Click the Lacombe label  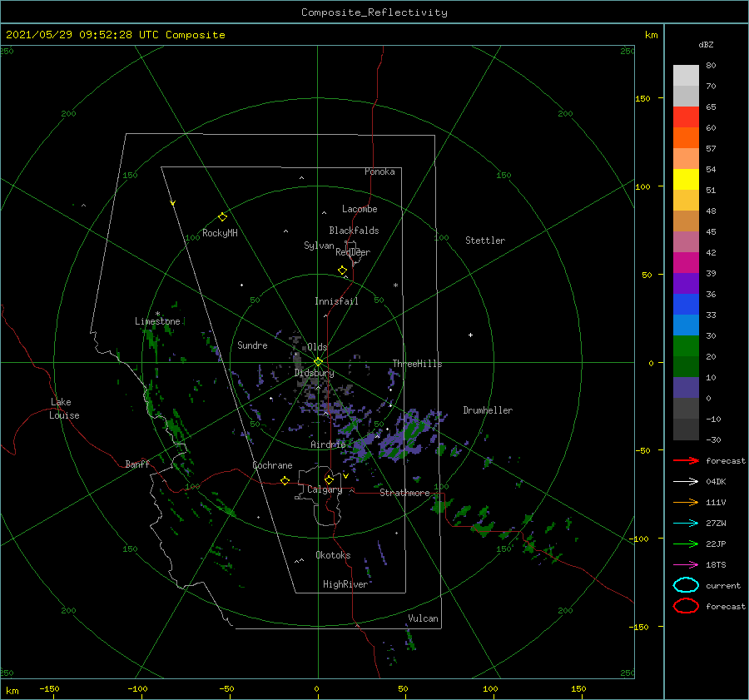[x=360, y=209]
